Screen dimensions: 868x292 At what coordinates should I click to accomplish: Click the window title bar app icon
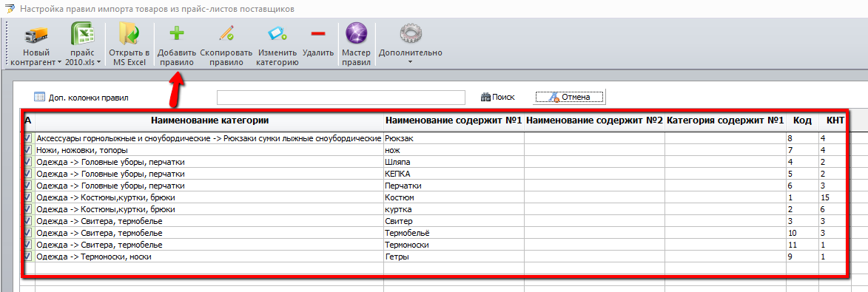click(x=9, y=8)
